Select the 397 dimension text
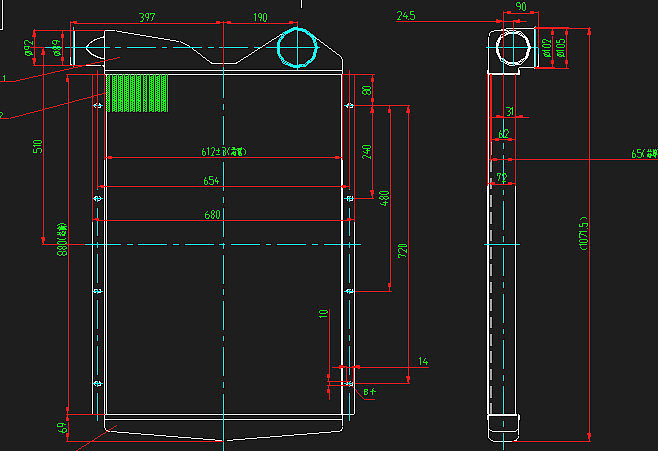The width and height of the screenshot is (658, 451). point(147,17)
